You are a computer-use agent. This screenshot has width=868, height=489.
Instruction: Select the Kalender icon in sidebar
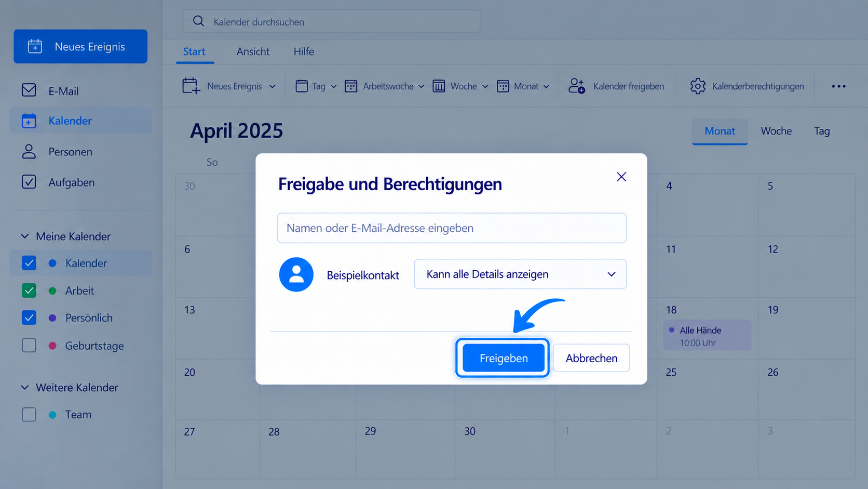(x=29, y=121)
